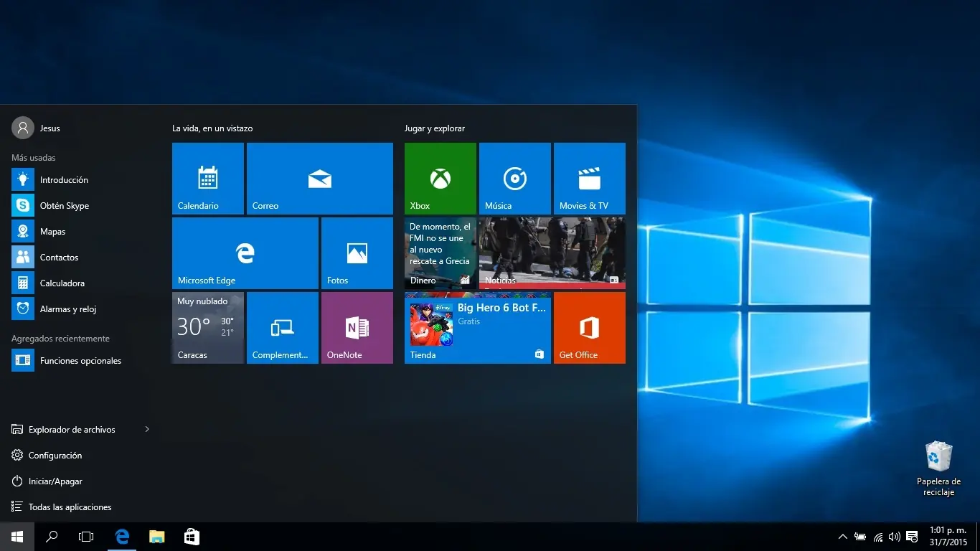Open Mapas from the frequent apps list
The height and width of the screenshot is (551, 980).
pos(51,231)
